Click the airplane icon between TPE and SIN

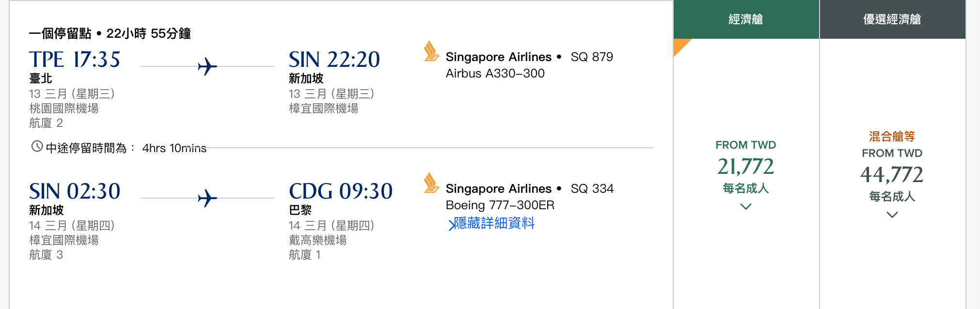(x=207, y=67)
